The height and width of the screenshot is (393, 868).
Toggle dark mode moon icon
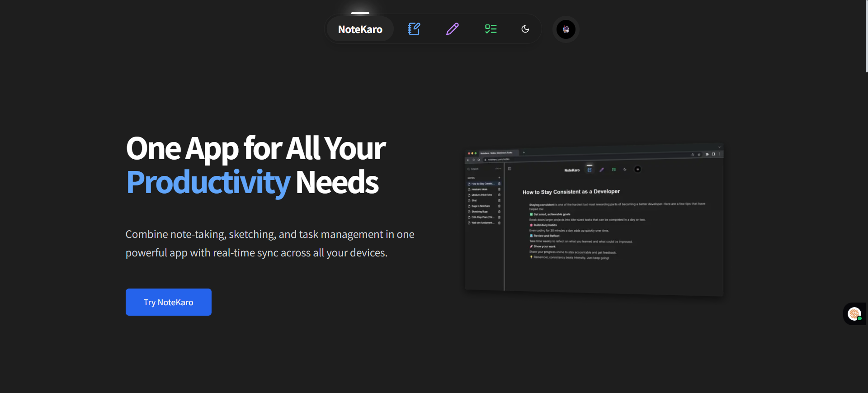[525, 29]
